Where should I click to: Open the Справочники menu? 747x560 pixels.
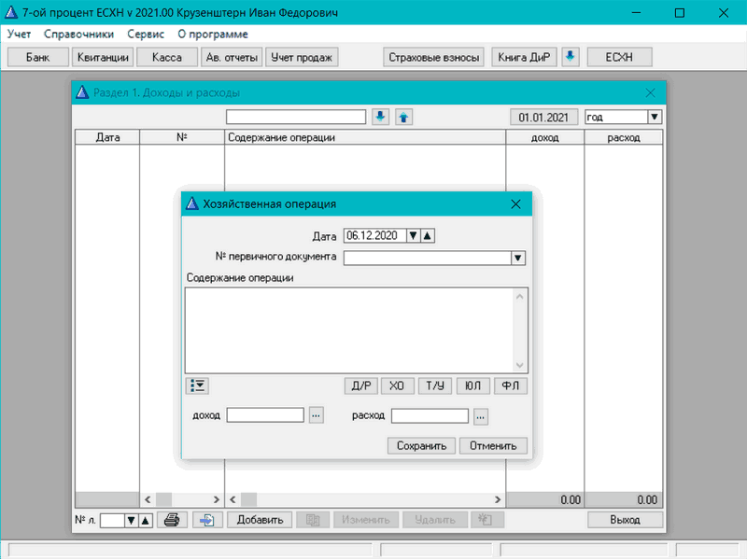tap(79, 34)
